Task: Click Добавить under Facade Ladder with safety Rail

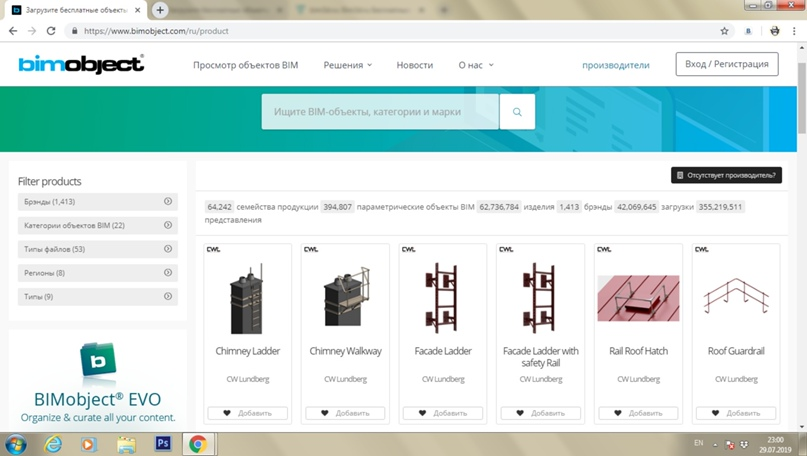Action: [540, 413]
